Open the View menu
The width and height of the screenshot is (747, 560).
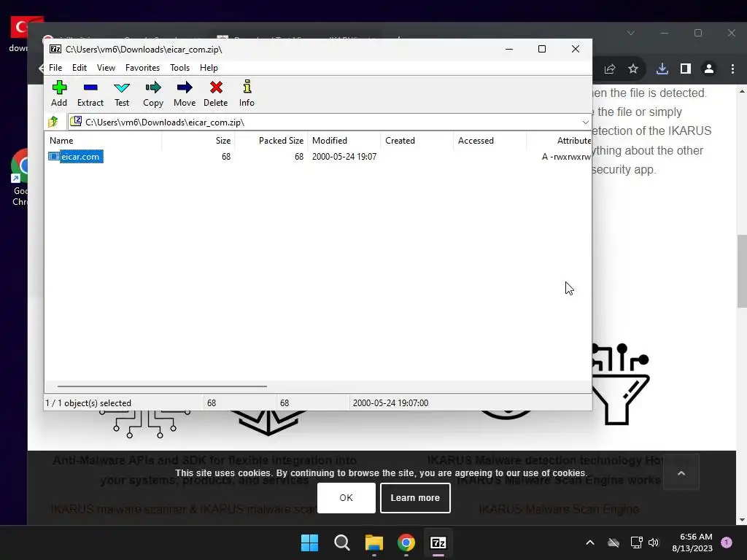click(x=107, y=68)
